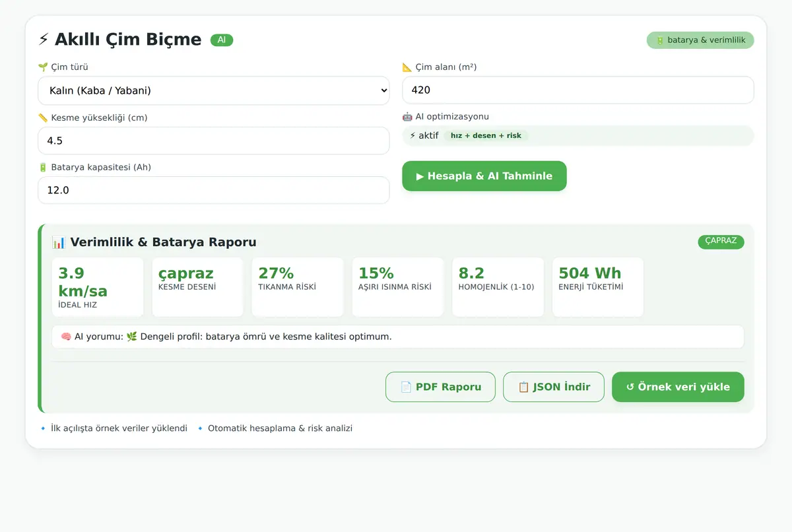Load sample data with Örnek veri yükle
Image resolution: width=792 pixels, height=532 pixels.
pyautogui.click(x=678, y=387)
